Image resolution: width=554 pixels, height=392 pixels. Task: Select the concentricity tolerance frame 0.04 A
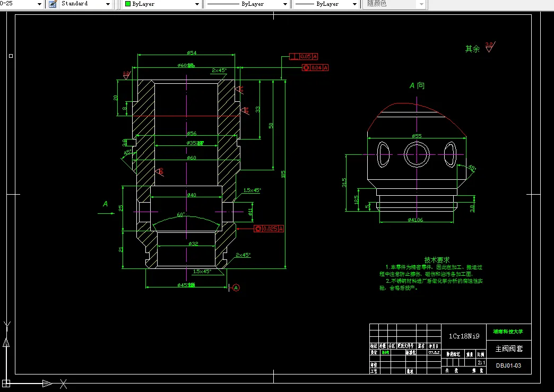pyautogui.click(x=316, y=67)
